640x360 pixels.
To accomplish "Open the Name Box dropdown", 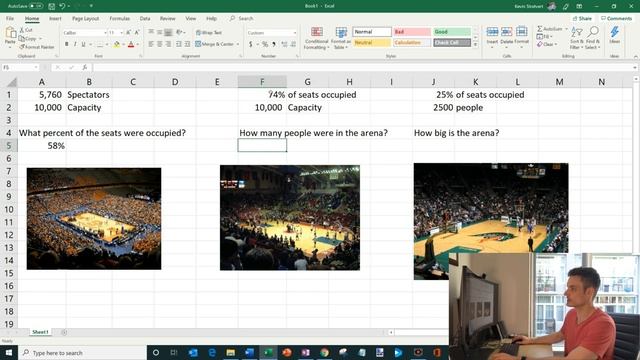I will click(x=36, y=67).
